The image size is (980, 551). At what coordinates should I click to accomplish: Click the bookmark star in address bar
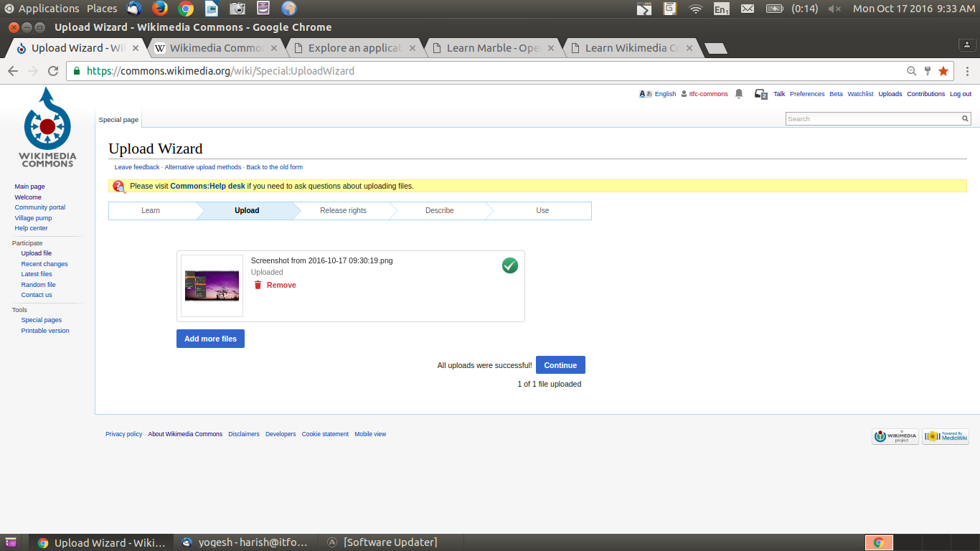943,71
